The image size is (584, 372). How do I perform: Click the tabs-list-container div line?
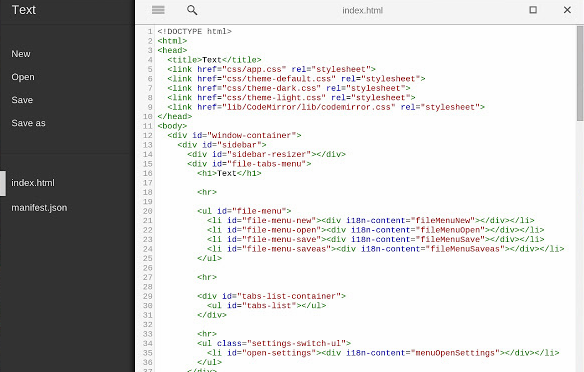click(x=271, y=296)
